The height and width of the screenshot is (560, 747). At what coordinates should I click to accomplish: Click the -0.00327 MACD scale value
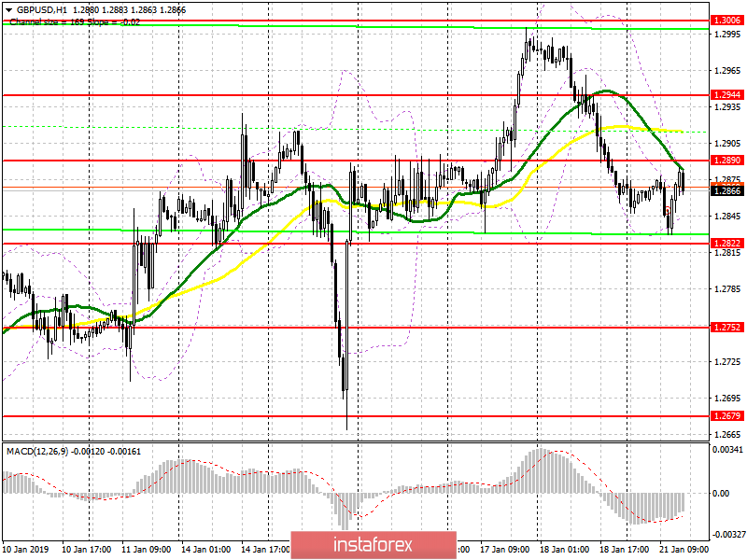click(727, 534)
